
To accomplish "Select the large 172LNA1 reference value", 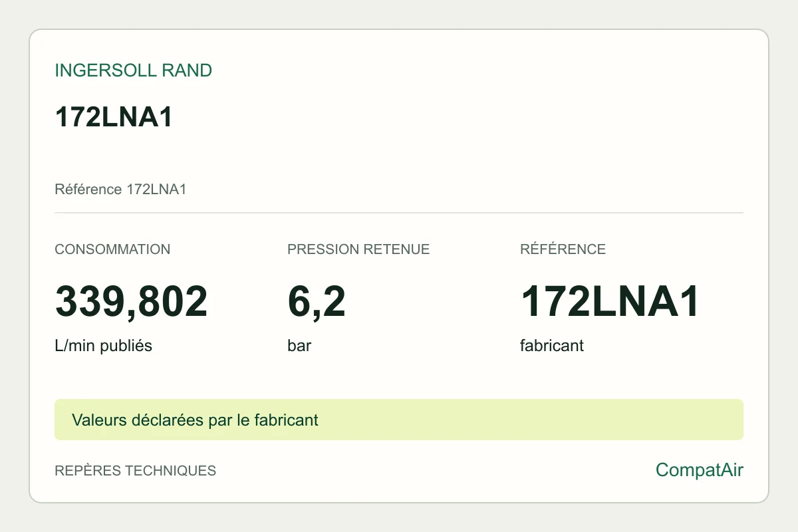I will [610, 301].
